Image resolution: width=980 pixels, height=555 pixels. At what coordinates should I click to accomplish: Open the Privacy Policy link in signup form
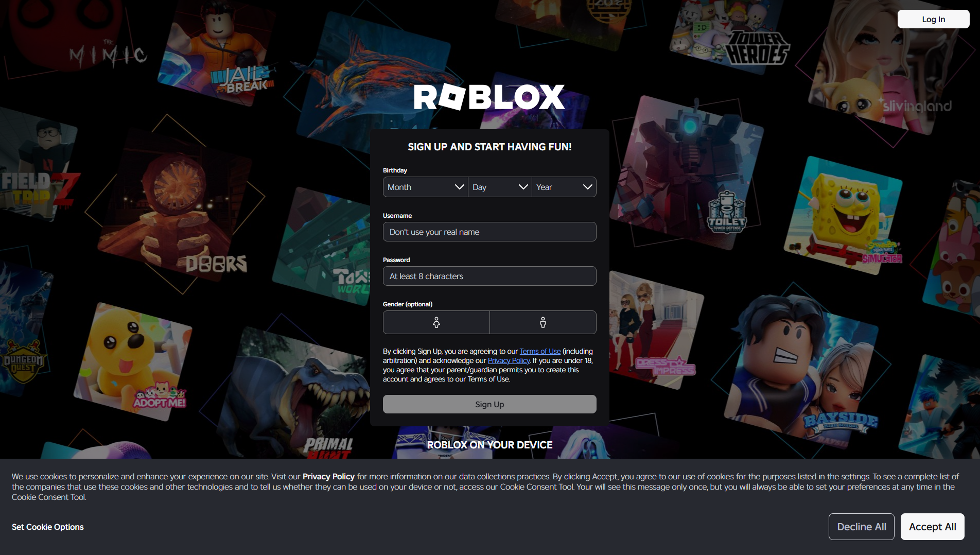point(509,360)
